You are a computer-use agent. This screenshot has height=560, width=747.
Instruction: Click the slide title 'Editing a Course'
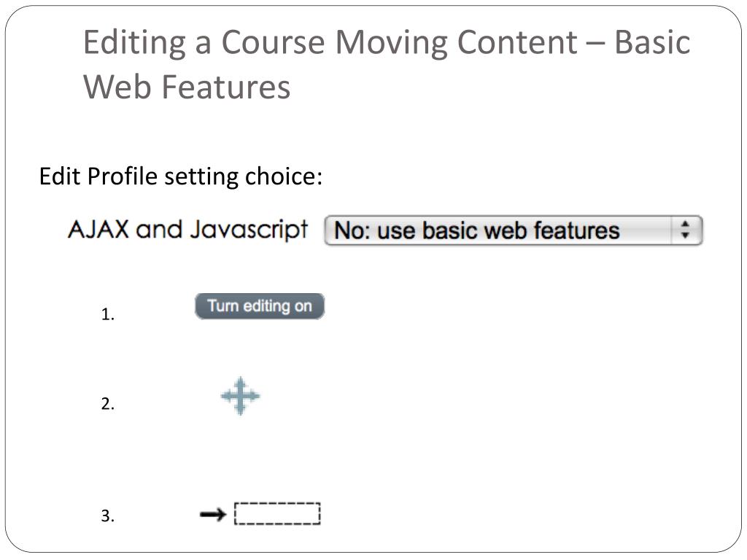[x=203, y=42]
